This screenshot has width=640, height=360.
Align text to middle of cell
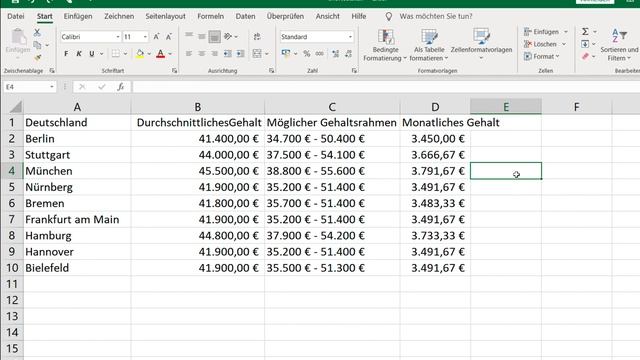[x=202, y=36]
